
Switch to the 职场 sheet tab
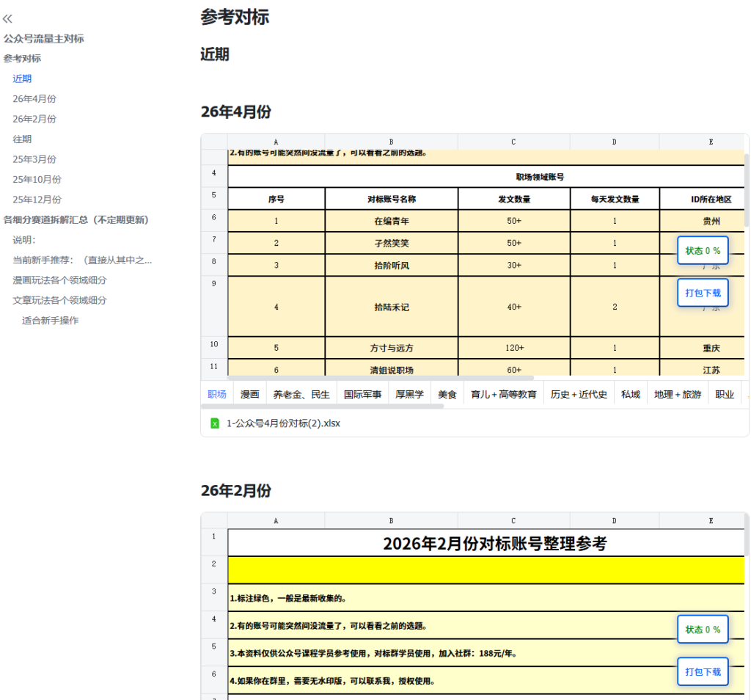click(x=217, y=394)
